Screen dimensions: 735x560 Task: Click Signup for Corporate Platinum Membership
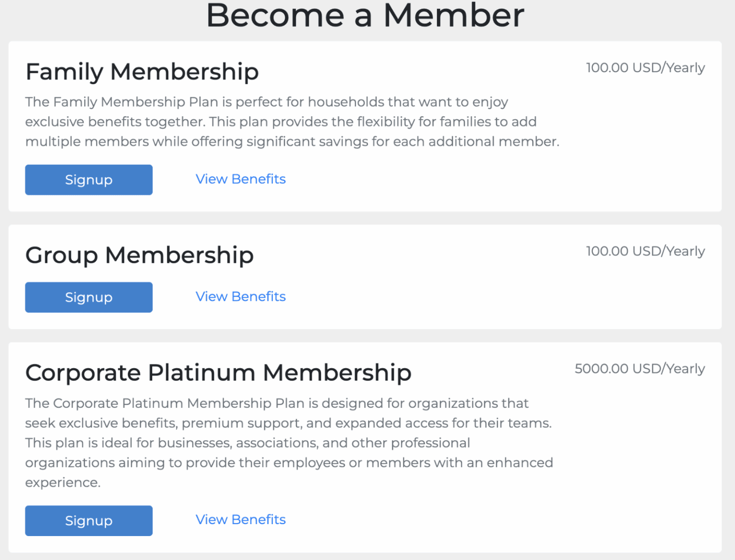[89, 520]
